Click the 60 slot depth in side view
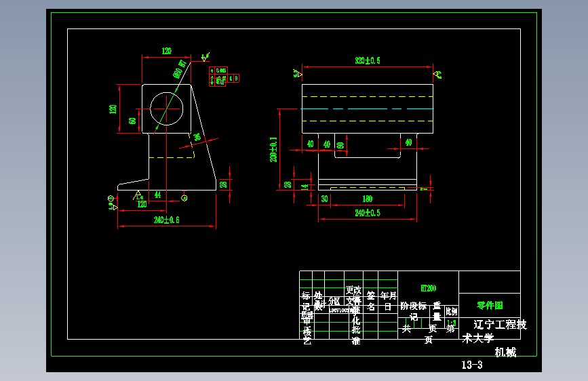Screen dimensions: 588x381 (x=340, y=146)
